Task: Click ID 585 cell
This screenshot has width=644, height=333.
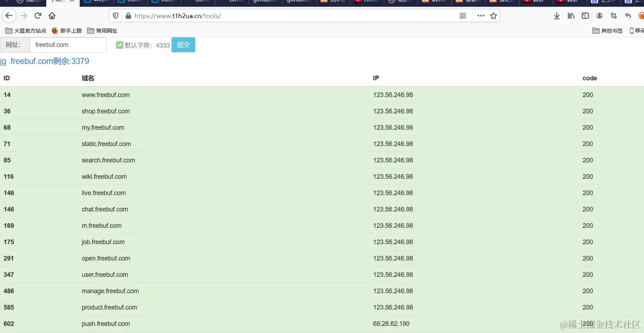Action: point(9,307)
